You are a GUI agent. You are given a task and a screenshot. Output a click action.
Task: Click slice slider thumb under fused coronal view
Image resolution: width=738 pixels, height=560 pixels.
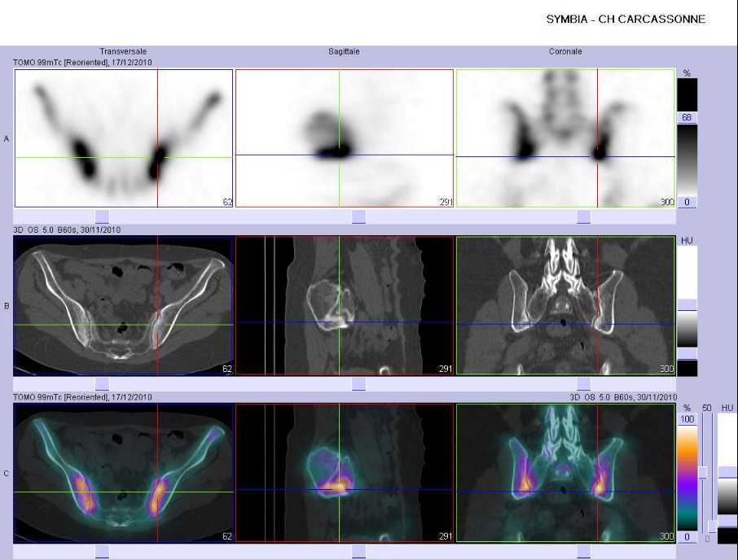[583, 551]
